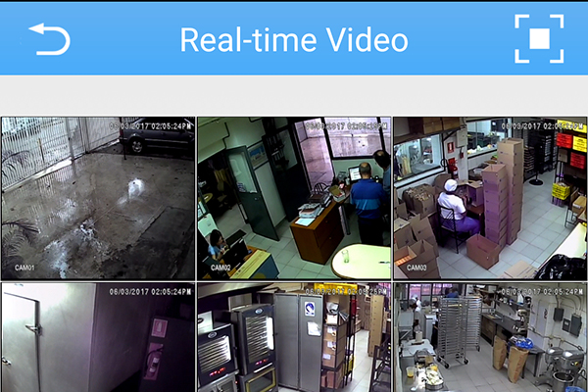This screenshot has width=588, height=392.
Task: Click the CAM03 label text
Action: [416, 268]
